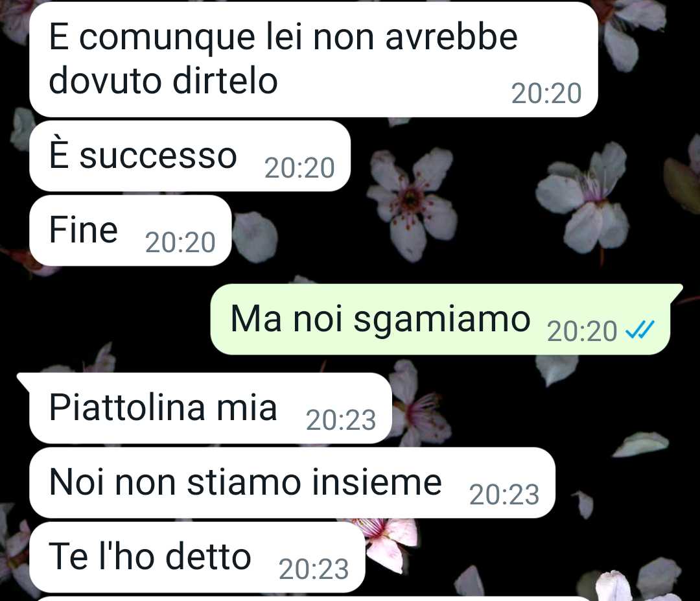Image resolution: width=700 pixels, height=601 pixels.
Task: Tap the 20:20 timestamp on 'È successo'
Action: point(299,168)
